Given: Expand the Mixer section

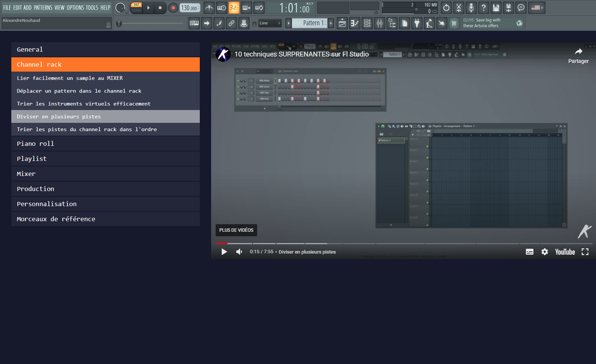Looking at the screenshot, I should (106, 174).
